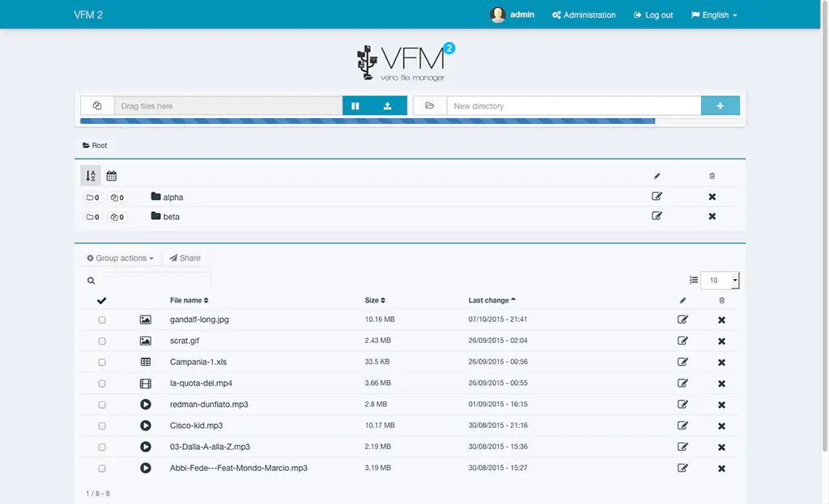Open the items-per-page dropdown showing 10
The image size is (829, 504).
click(719, 281)
